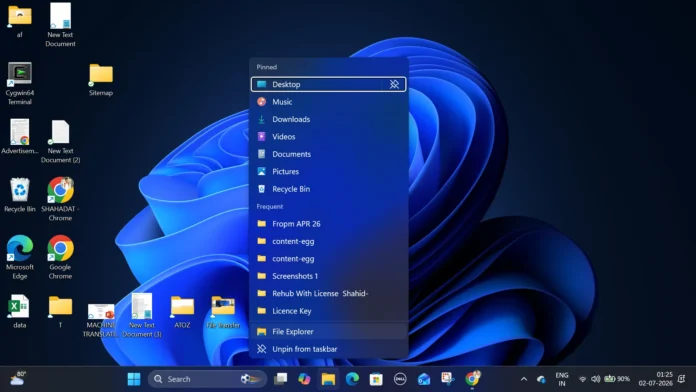Screen dimensions: 696x392
Task: Select the Cygwin64 Terminal shortcut
Action: [x=20, y=83]
